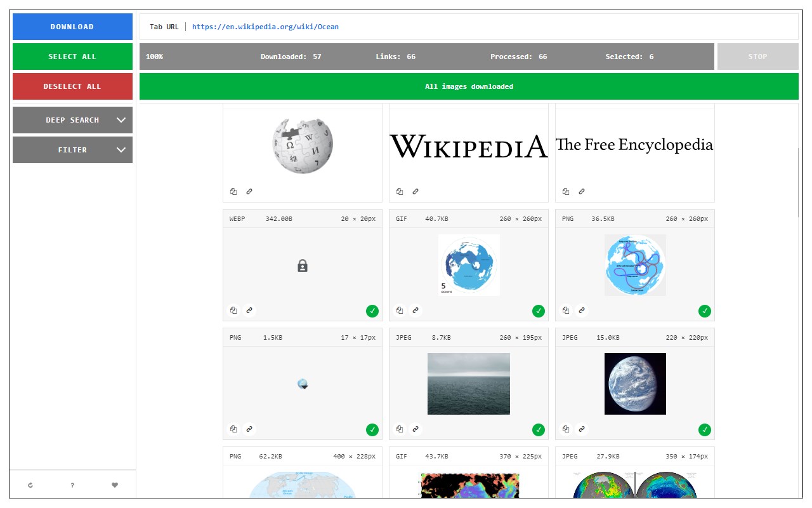Screen dimensions: 812x508
Task: Deselect the GIF 40.7KB image checkmark
Action: pyautogui.click(x=539, y=311)
